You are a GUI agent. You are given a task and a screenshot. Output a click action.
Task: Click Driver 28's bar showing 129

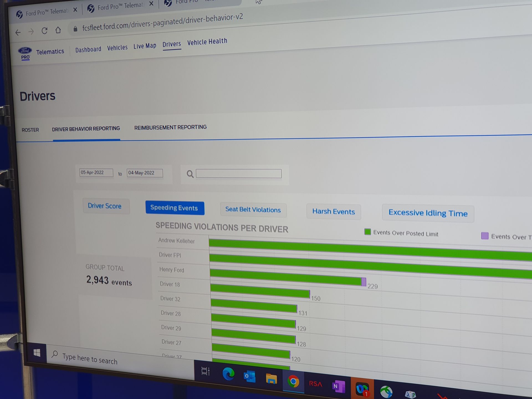pyautogui.click(x=253, y=321)
